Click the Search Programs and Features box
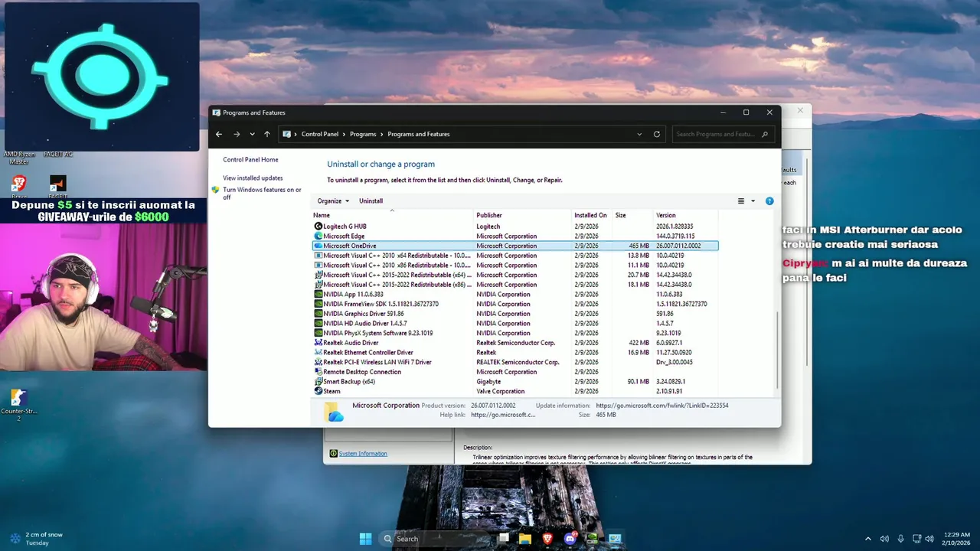Viewport: 980px width, 551px height. pyautogui.click(x=723, y=134)
